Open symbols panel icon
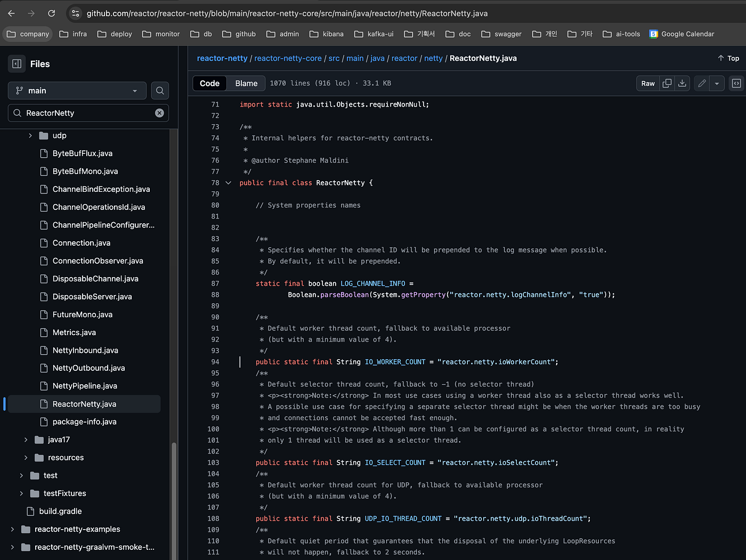The image size is (746, 560). [x=736, y=83]
